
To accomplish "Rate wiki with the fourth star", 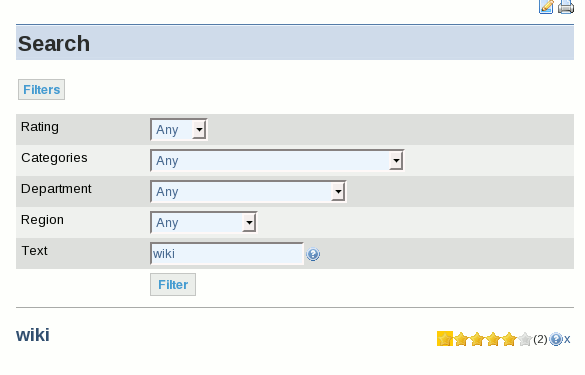I will pyautogui.click(x=493, y=339).
